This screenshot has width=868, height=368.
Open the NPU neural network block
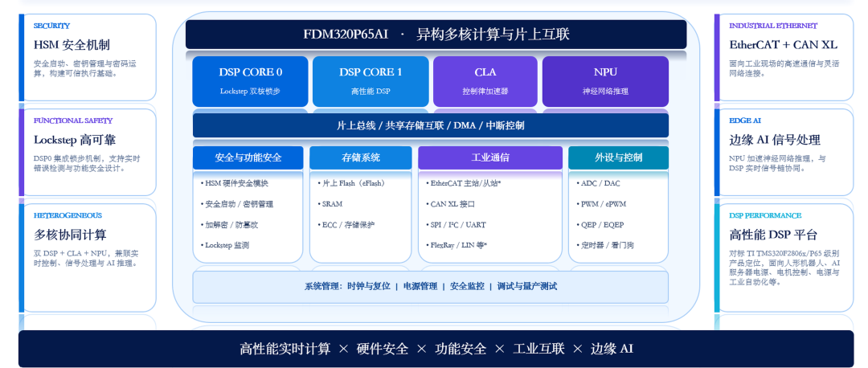click(605, 81)
